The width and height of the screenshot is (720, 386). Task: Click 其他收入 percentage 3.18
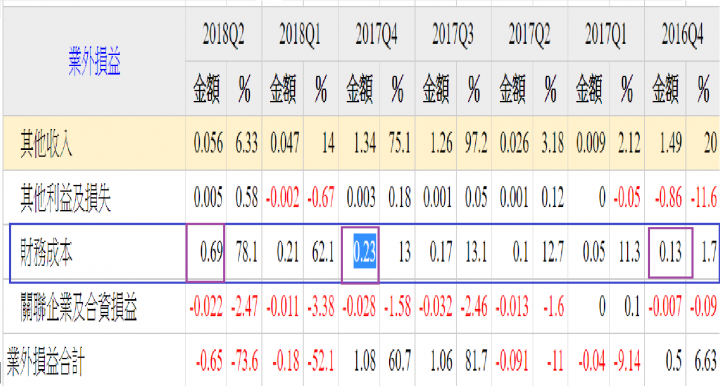click(552, 143)
